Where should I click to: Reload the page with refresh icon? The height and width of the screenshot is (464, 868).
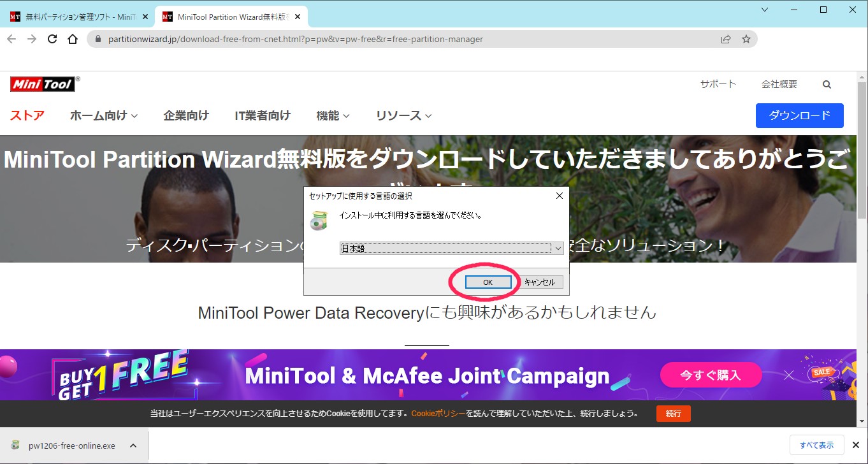point(52,39)
